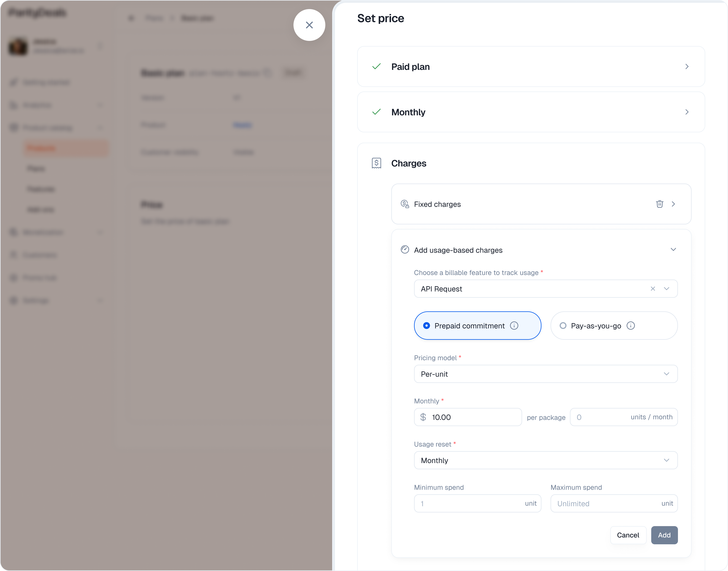Click the Prepaid commitment info icon
Image resolution: width=728 pixels, height=571 pixels.
click(x=514, y=326)
